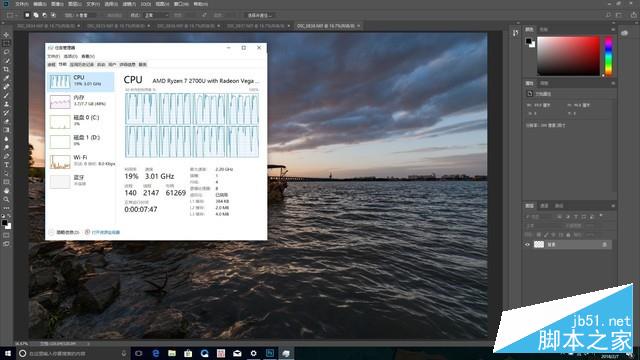Click the lock icon on the Background layer
This screenshot has height=360, width=640.
(604, 244)
